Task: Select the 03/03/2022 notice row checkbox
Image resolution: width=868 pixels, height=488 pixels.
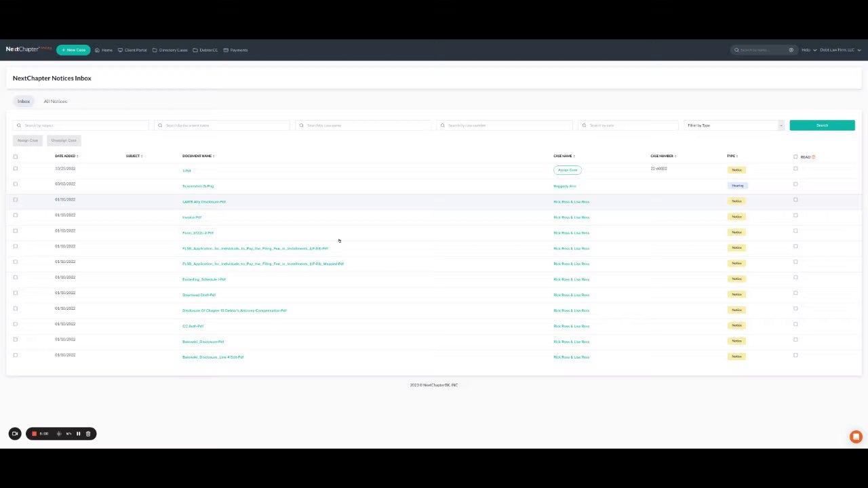Action: point(16,184)
